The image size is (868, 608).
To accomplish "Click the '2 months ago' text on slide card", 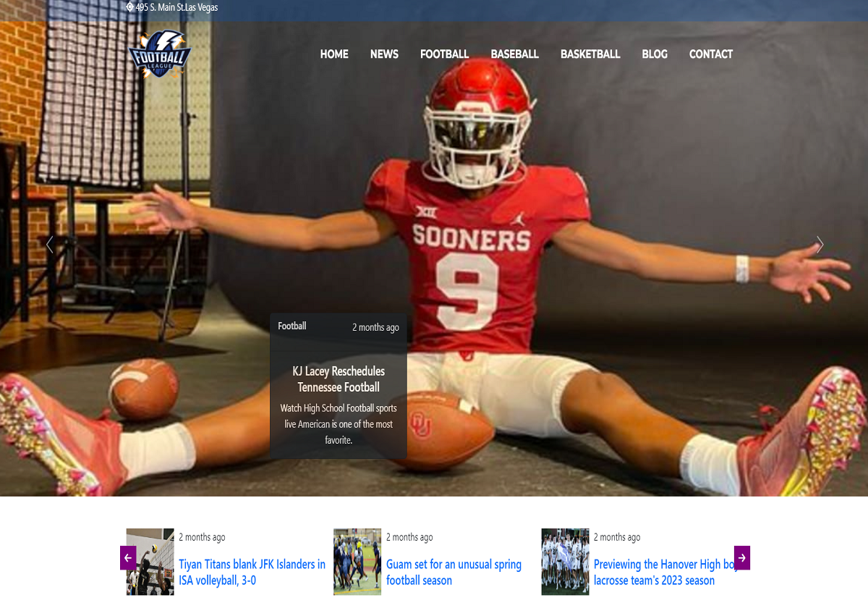I will (375, 327).
